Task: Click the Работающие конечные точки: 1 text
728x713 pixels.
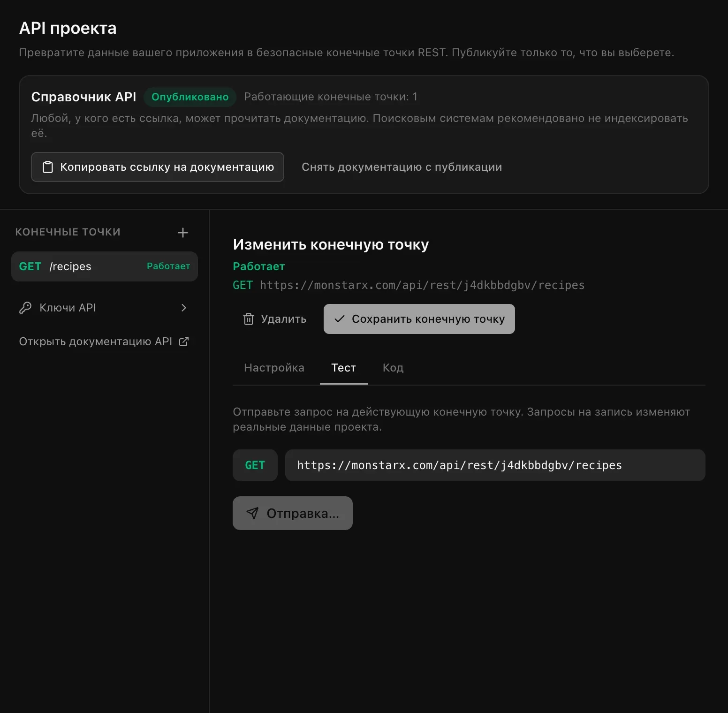Action: click(331, 97)
